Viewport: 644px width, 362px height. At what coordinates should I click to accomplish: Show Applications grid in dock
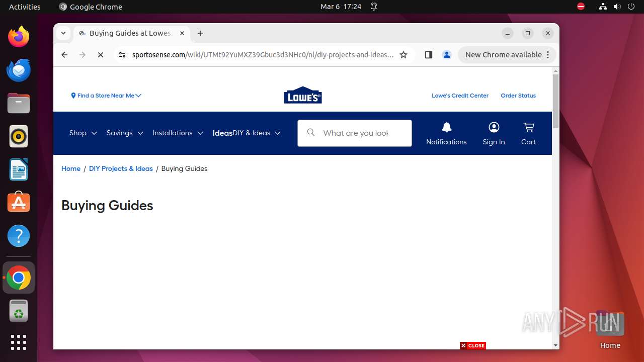point(19,342)
